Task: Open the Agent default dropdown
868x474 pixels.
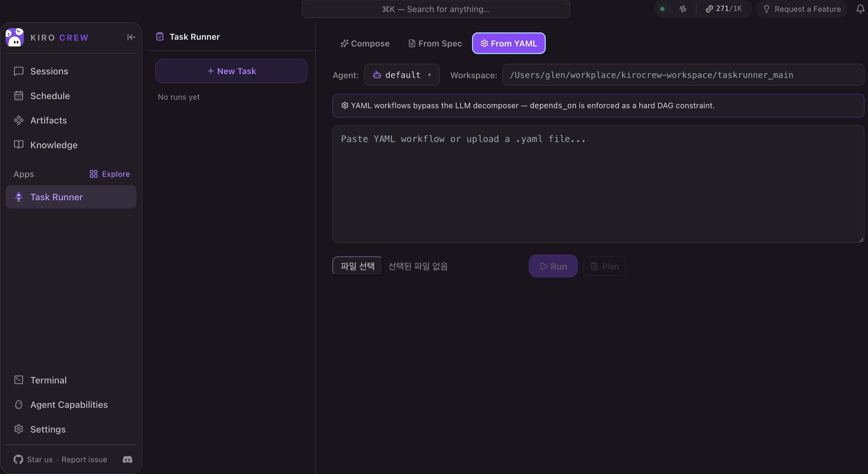Action: 402,75
